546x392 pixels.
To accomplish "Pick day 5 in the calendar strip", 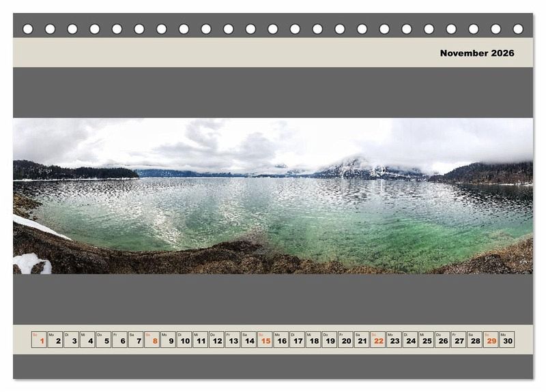I will (x=104, y=340).
